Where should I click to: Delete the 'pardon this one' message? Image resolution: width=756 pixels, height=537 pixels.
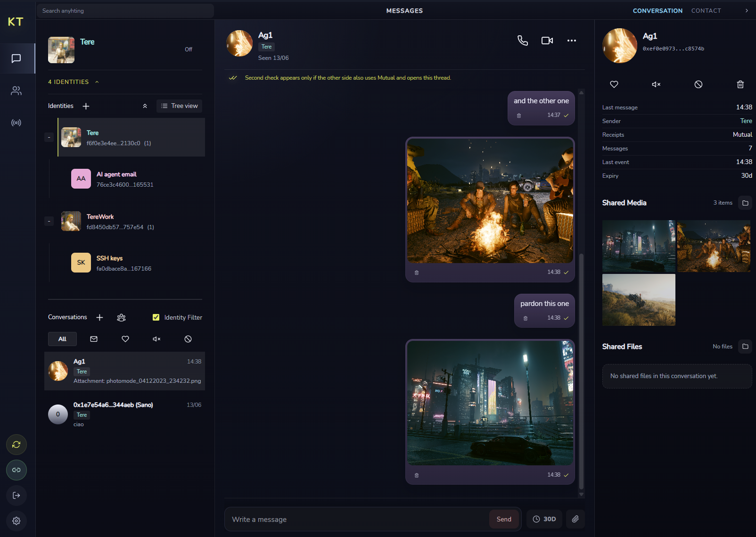(526, 318)
